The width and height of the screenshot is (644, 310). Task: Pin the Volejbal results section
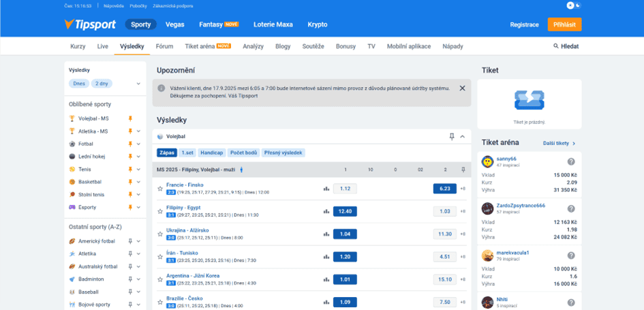tap(452, 136)
